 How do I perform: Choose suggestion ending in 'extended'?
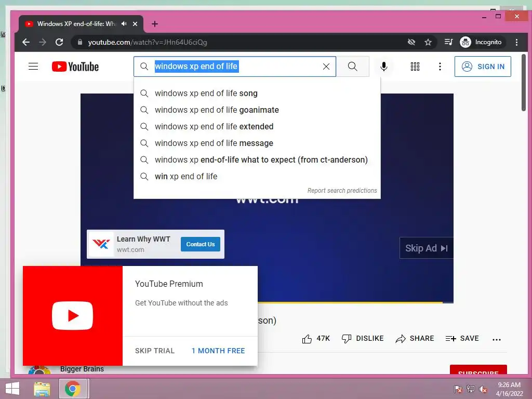pos(257,127)
